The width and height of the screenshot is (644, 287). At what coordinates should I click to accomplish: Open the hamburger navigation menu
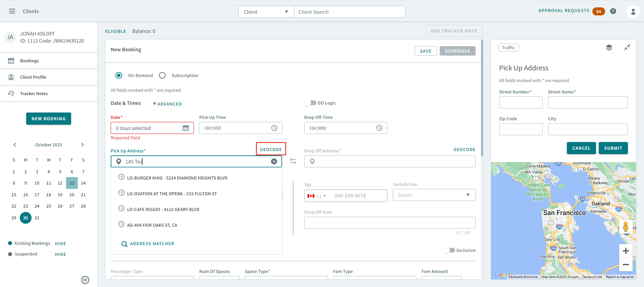pyautogui.click(x=12, y=11)
